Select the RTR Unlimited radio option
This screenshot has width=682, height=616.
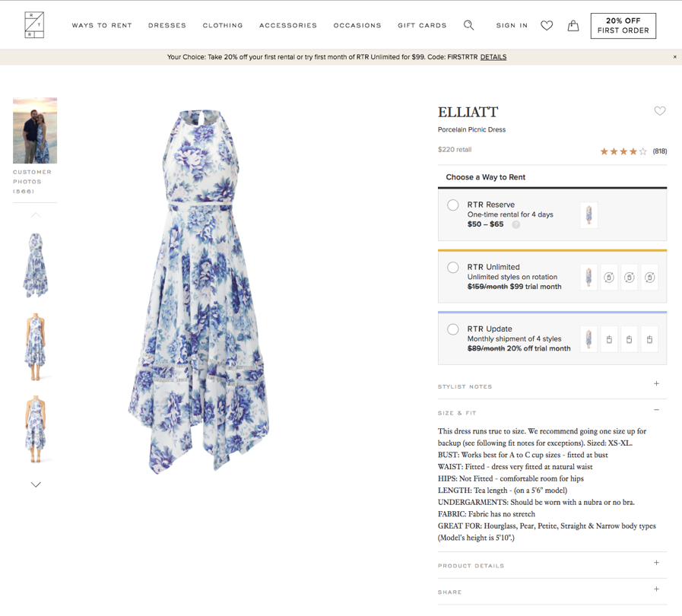tap(453, 267)
